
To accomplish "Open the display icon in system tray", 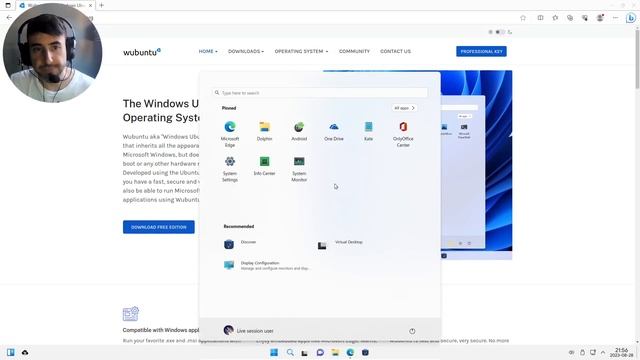I will [593, 352].
